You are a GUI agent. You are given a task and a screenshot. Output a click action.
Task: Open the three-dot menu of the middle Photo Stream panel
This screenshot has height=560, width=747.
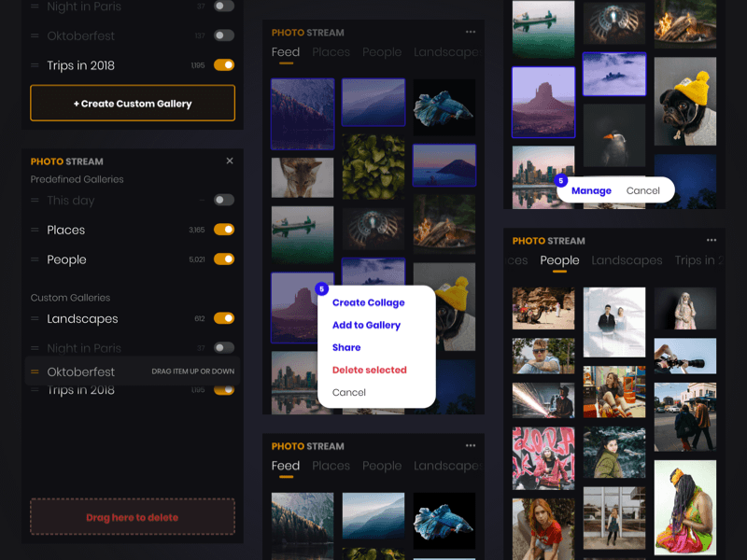coord(471,32)
